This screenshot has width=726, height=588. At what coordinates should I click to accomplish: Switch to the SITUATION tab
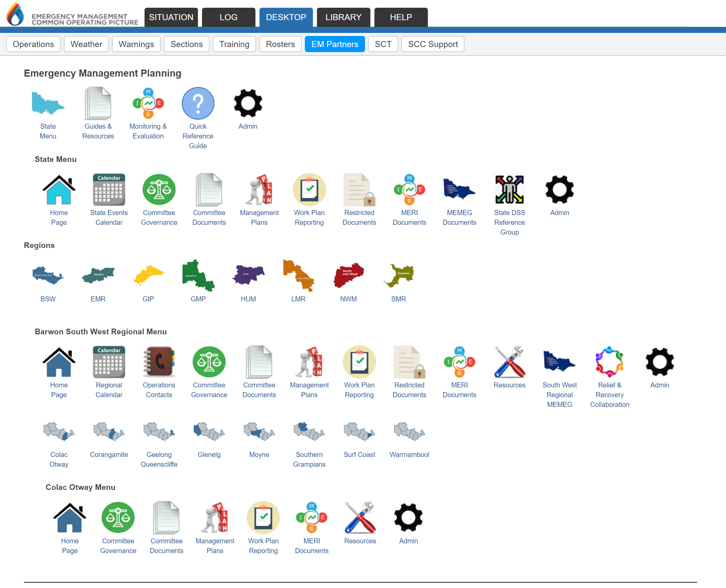(x=171, y=17)
